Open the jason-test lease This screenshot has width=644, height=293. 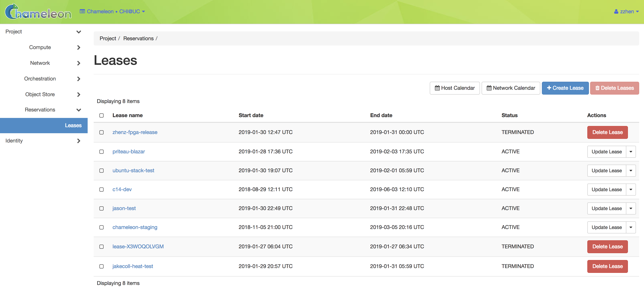click(x=124, y=208)
